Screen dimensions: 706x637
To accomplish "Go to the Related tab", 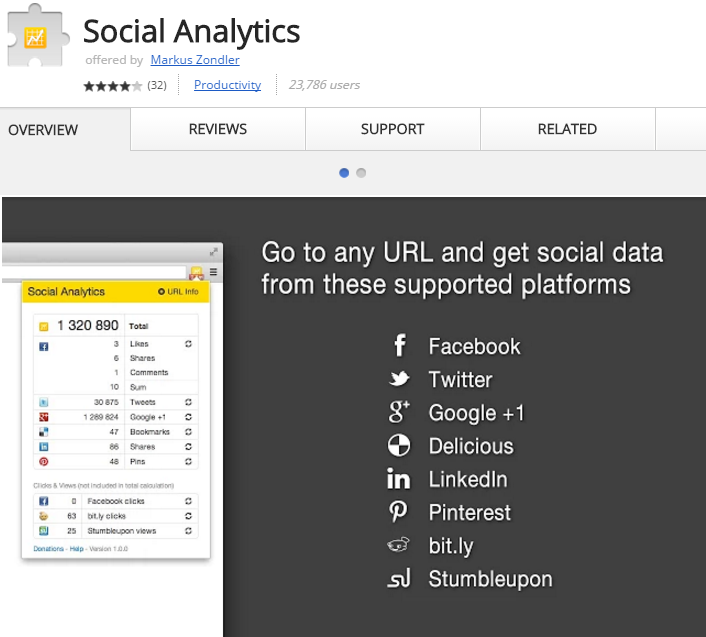I will (x=567, y=129).
